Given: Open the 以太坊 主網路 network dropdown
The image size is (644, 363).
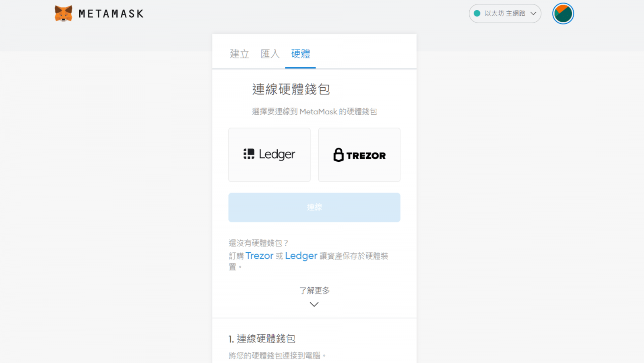Looking at the screenshot, I should [504, 14].
